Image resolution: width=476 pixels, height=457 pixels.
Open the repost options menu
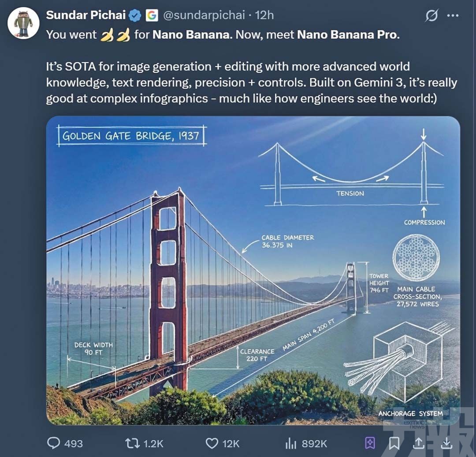(x=132, y=443)
